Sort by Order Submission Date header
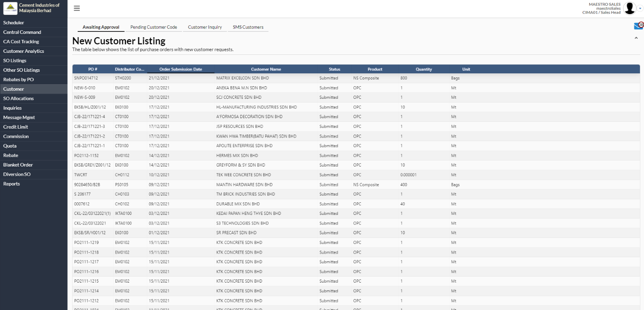 pyautogui.click(x=181, y=69)
